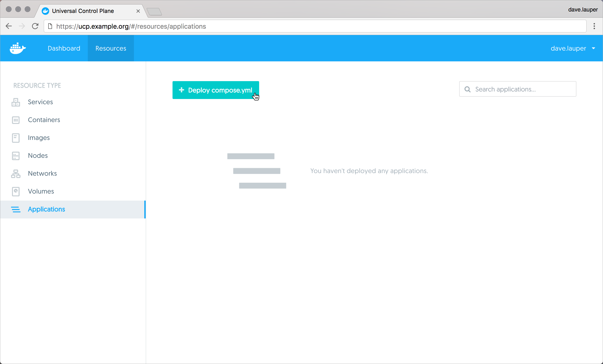This screenshot has height=364, width=603.
Task: Reload the page using refresh icon
Action: [x=35, y=26]
